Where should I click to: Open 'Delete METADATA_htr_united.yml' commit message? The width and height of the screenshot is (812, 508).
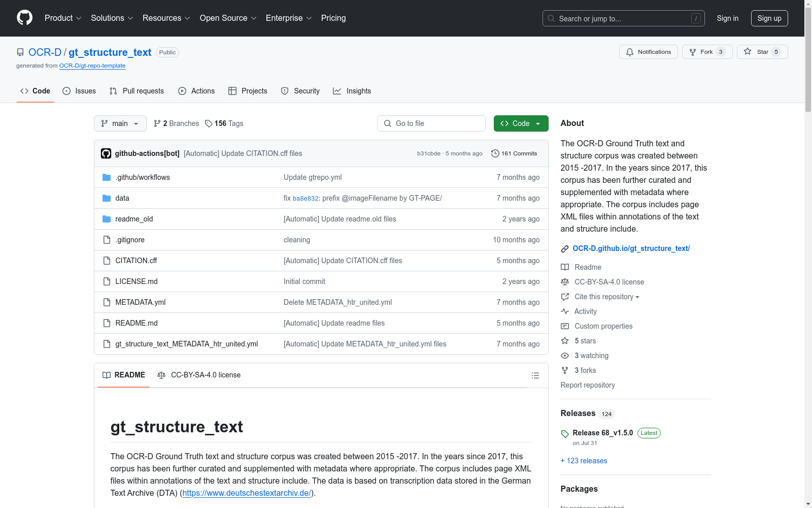tap(337, 302)
